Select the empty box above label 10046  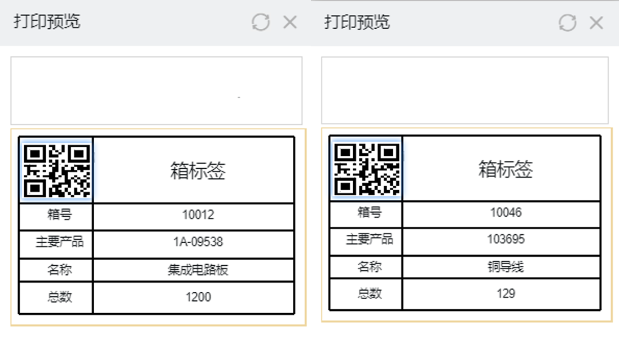464,90
